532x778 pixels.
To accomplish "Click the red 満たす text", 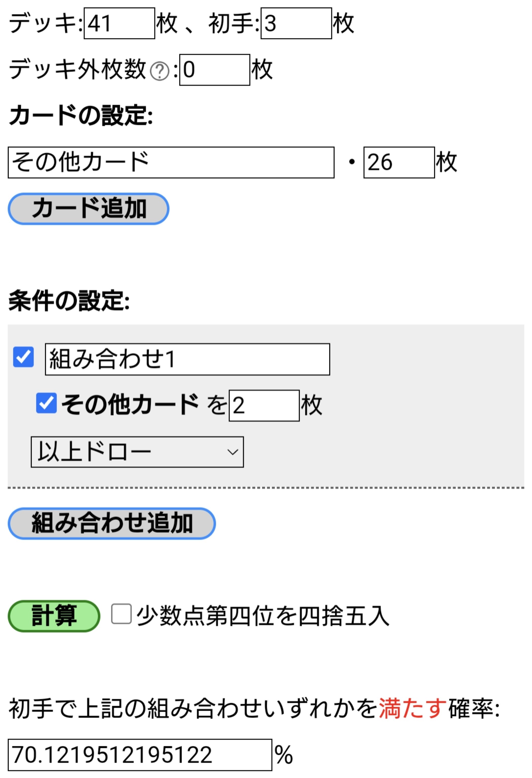I will (412, 708).
